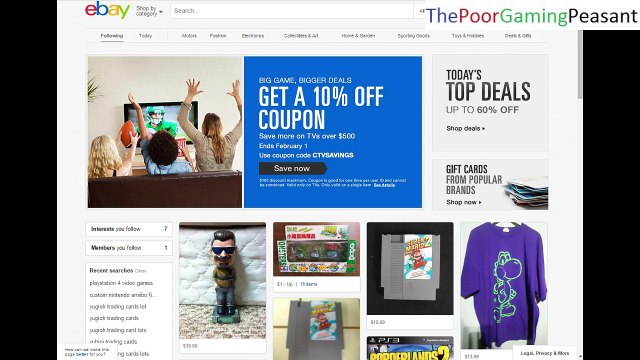The image size is (640, 360).
Task: Open recent search playstation 4 video games
Action: coord(121,283)
